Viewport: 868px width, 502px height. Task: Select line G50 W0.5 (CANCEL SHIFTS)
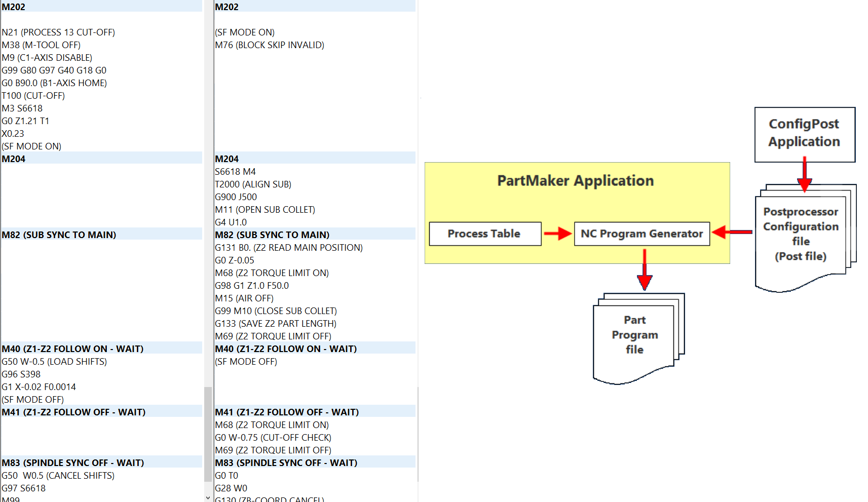click(x=58, y=476)
